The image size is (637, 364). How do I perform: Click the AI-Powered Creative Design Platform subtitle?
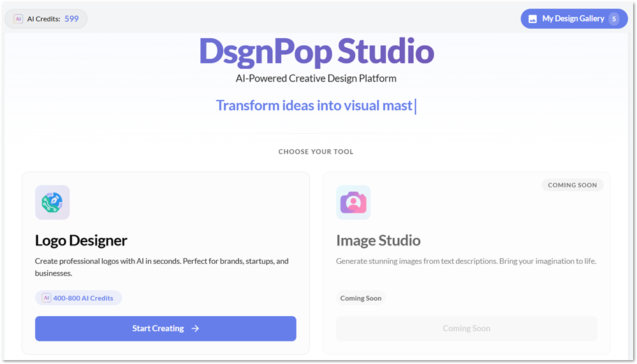point(316,78)
